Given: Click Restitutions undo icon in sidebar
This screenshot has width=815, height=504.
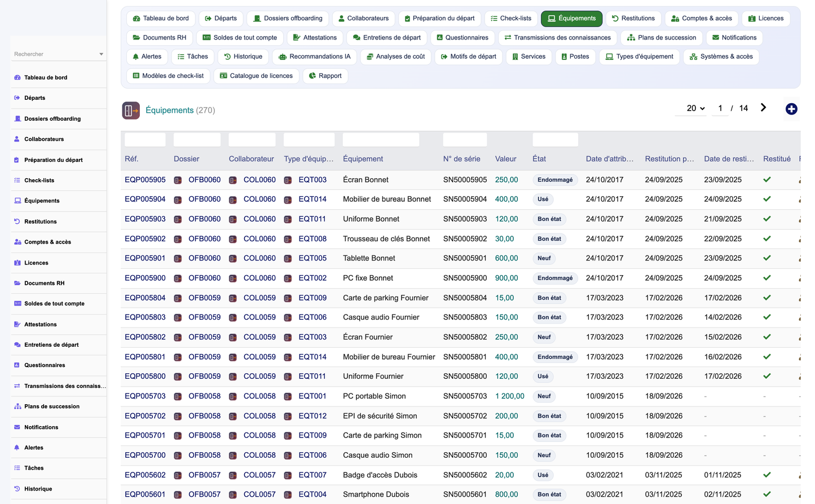Looking at the screenshot, I should pyautogui.click(x=17, y=222).
